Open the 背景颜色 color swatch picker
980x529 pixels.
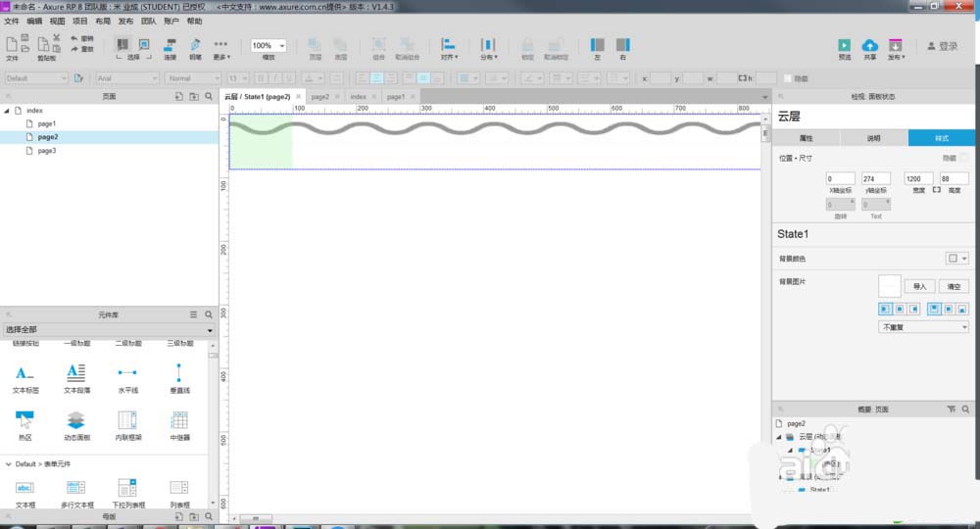955,259
